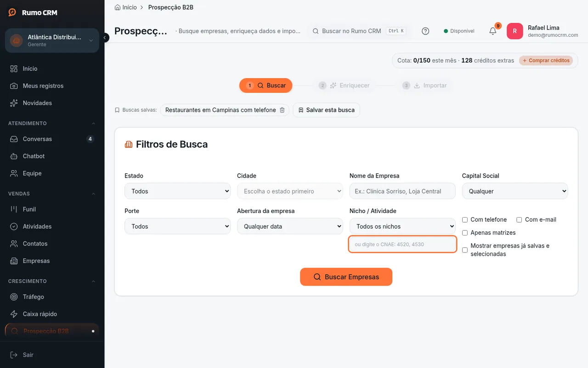Viewport: 588px width, 368px height.
Task: Click the Comprar créditos button
Action: [546, 61]
